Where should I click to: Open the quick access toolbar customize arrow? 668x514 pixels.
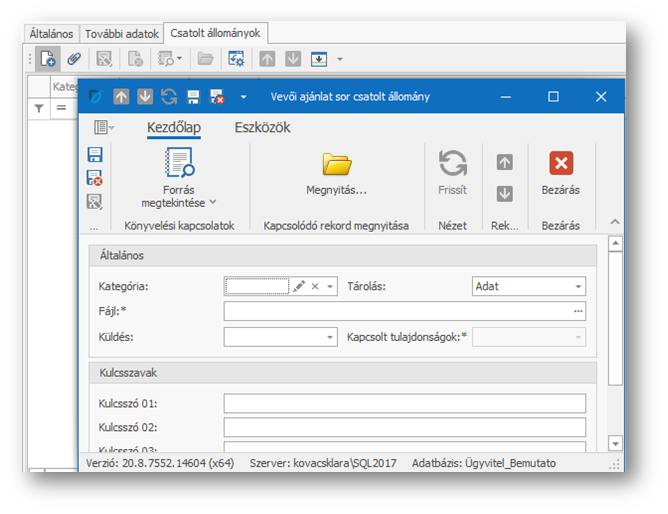coord(243,97)
